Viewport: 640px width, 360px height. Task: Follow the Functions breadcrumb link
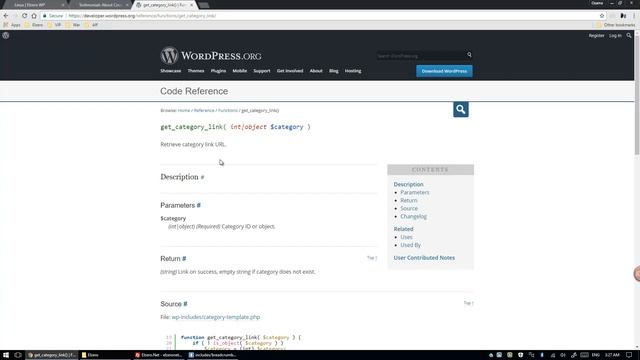pos(228,110)
